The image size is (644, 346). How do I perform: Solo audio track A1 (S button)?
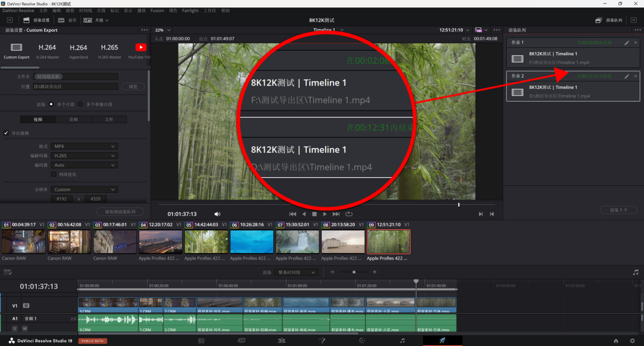(x=15, y=328)
